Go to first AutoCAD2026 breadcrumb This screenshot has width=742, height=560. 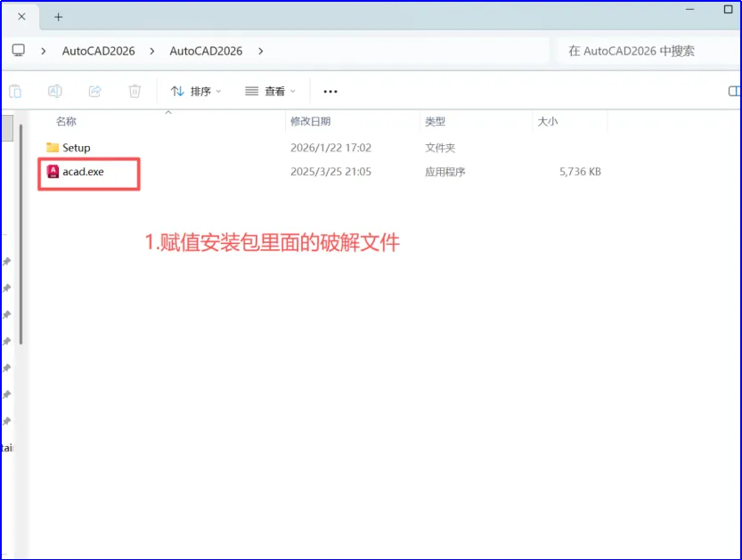pyautogui.click(x=98, y=51)
